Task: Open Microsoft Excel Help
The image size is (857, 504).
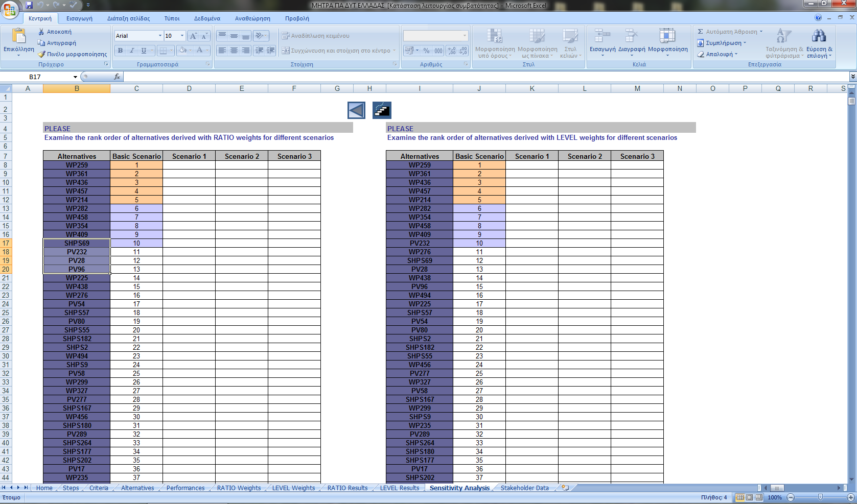Action: [818, 17]
